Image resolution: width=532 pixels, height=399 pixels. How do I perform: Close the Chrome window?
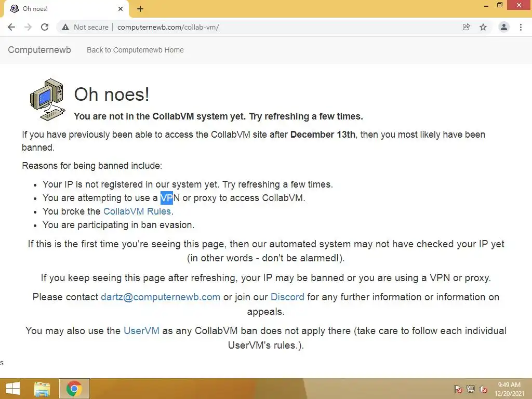point(519,5)
